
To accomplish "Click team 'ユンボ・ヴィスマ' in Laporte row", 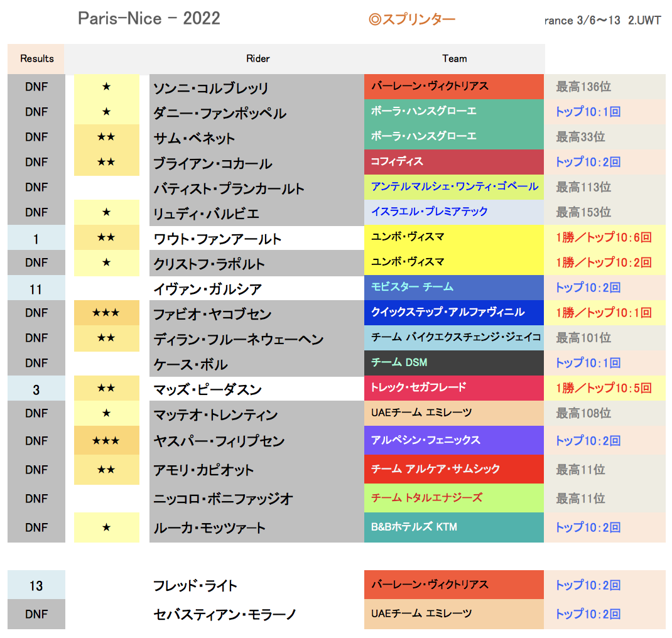I will (x=454, y=262).
